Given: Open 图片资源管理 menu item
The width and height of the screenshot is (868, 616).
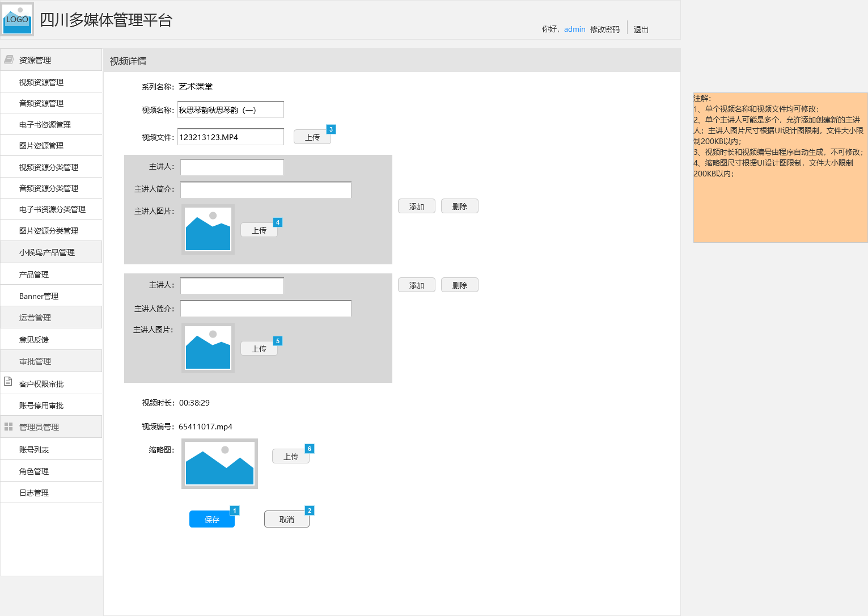Looking at the screenshot, I should point(51,146).
